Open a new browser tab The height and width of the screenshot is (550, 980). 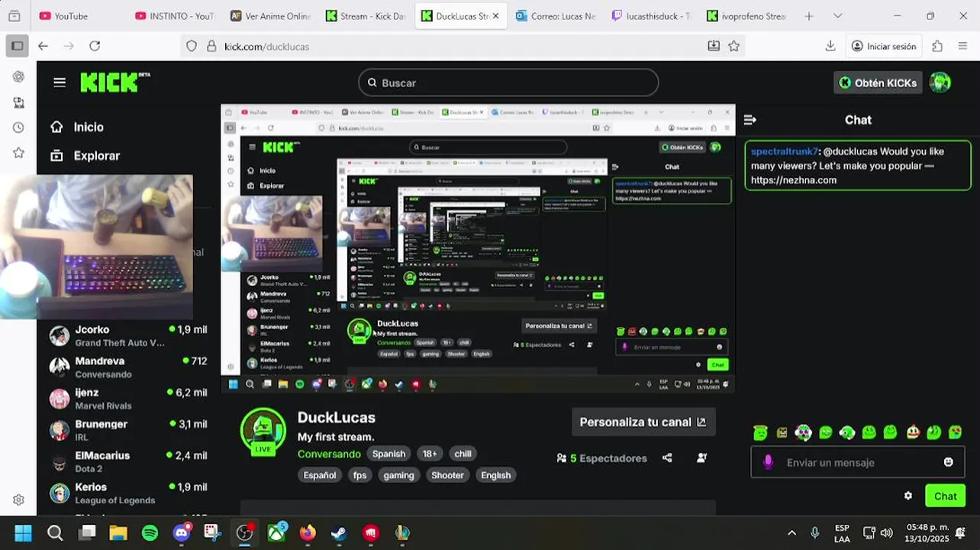click(x=809, y=16)
